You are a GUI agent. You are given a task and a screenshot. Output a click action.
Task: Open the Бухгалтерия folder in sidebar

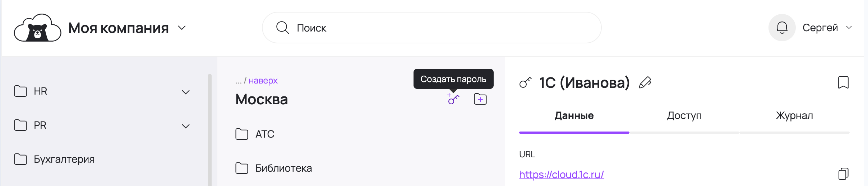pyautogui.click(x=64, y=159)
